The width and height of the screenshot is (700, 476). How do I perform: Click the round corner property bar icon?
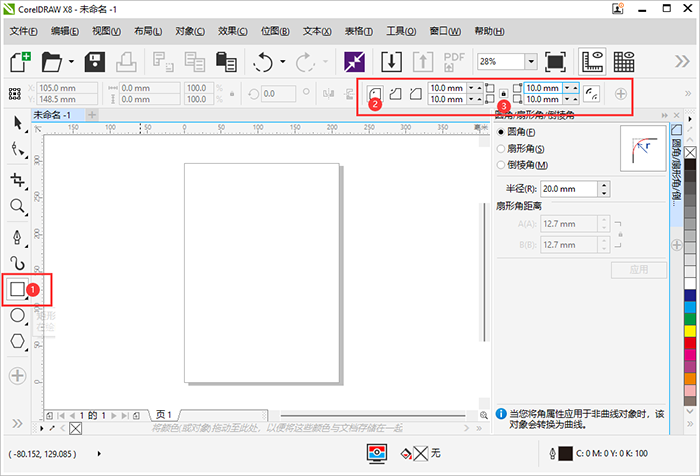point(376,93)
